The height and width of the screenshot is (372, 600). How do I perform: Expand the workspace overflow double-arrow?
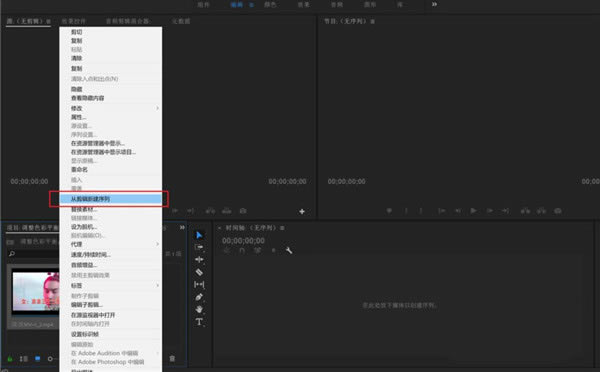click(434, 5)
